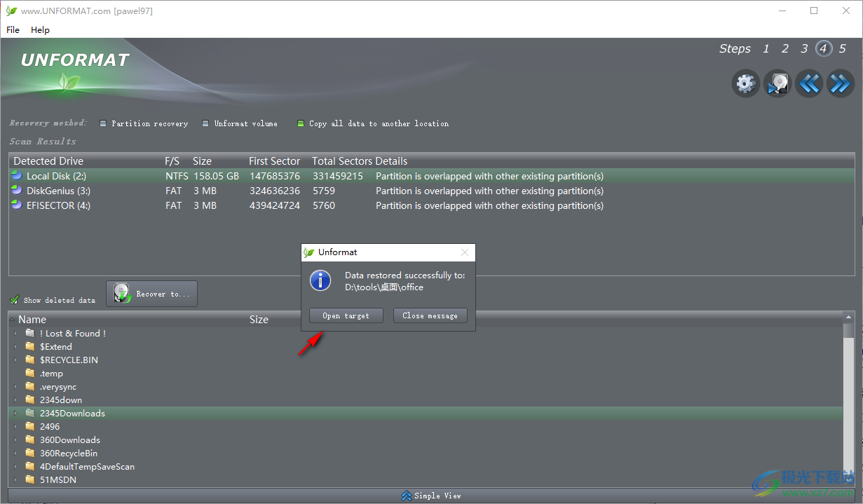Expand the 360RecycleBin folder
This screenshot has height=504, width=863.
[x=15, y=454]
